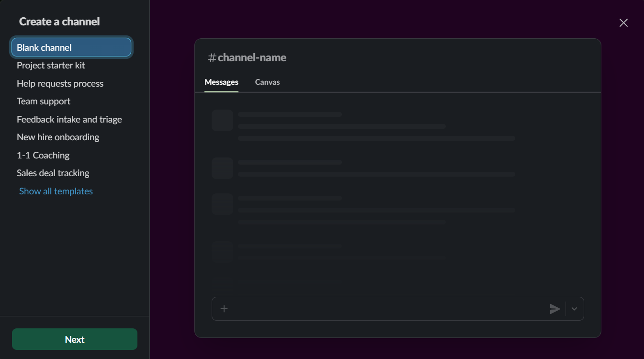
Task: Choose Feedback intake and triage template
Action: [x=69, y=119]
